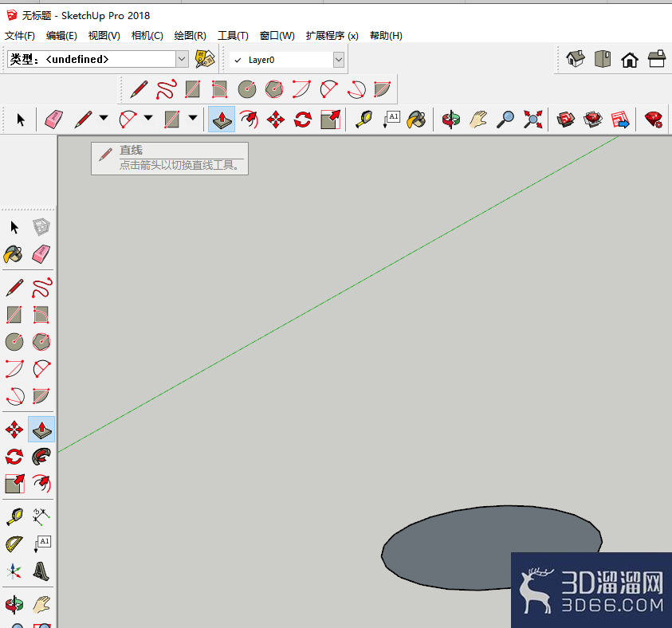
Task: Select the Pan hand tool in main toolbar
Action: tap(478, 120)
